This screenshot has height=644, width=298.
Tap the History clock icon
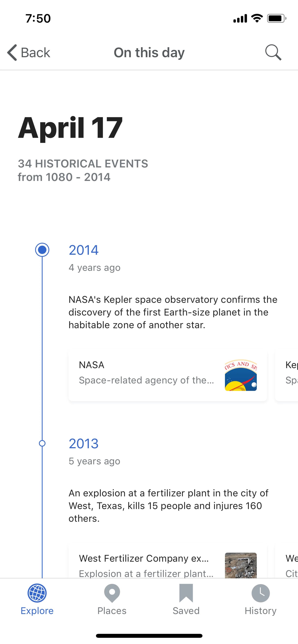pos(260,593)
